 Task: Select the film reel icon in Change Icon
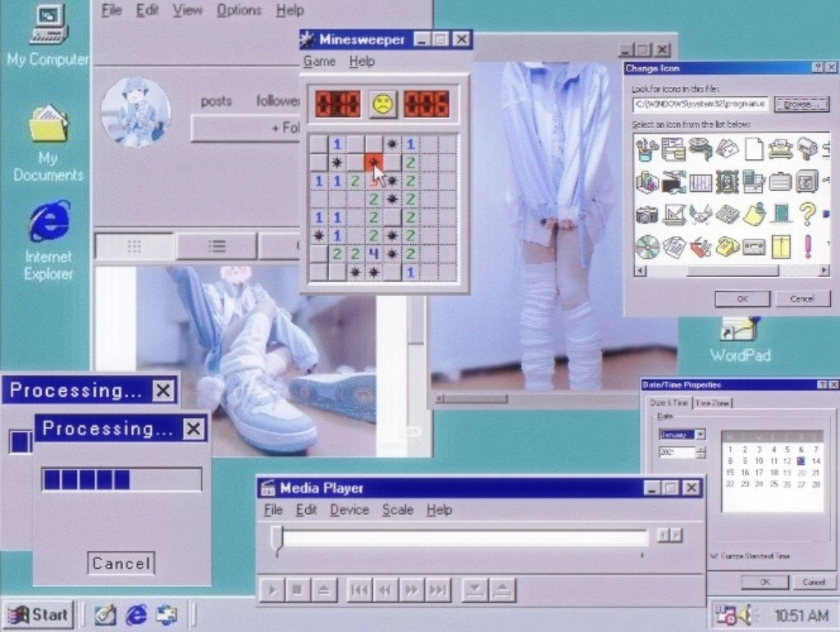pyautogui.click(x=701, y=148)
